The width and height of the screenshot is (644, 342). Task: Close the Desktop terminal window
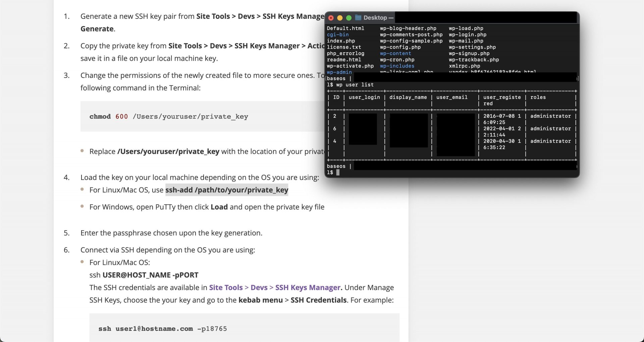point(331,18)
